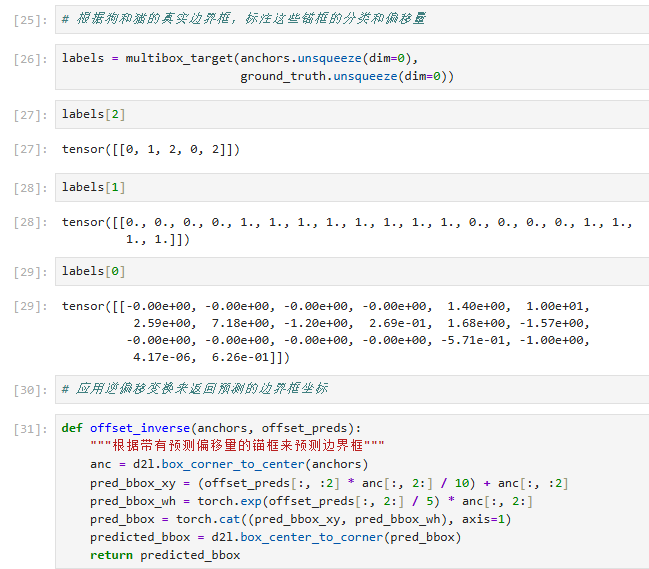The image size is (649, 569).
Task: Click the [27] output prompt beside tensor result
Action: coord(31,149)
